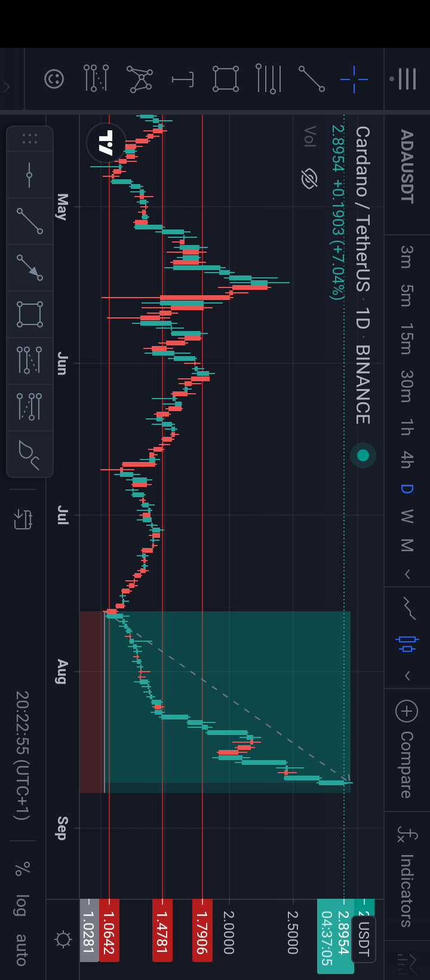The width and height of the screenshot is (430, 980).
Task: Tap the price change text +0.1903 (+7.04%)
Action: (338, 239)
